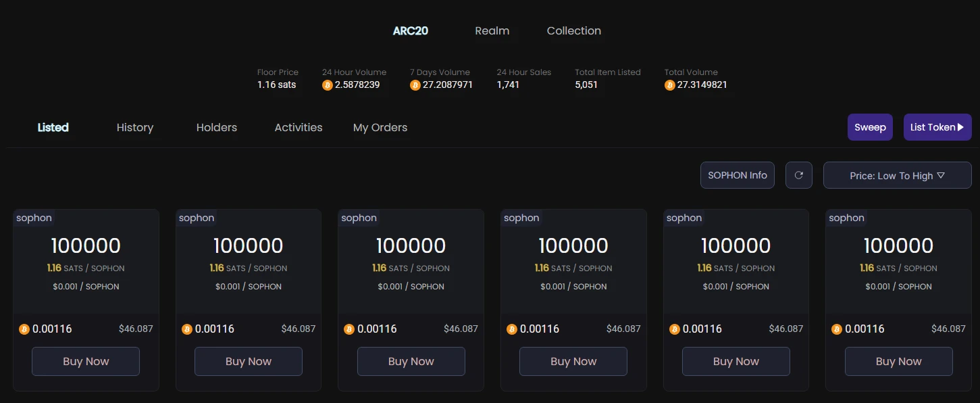980x403 pixels.
Task: Go to the Collection tab
Action: pyautogui.click(x=573, y=30)
